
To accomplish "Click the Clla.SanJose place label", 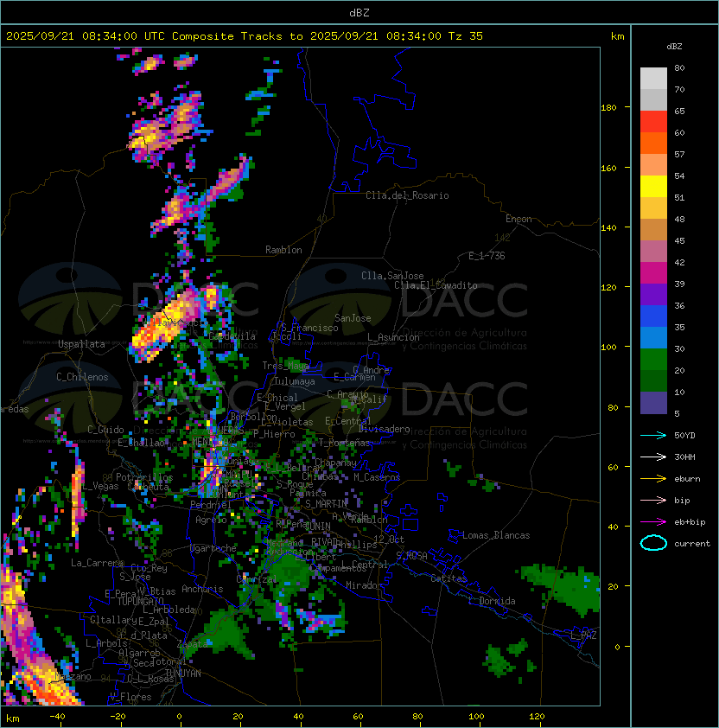I will [392, 276].
